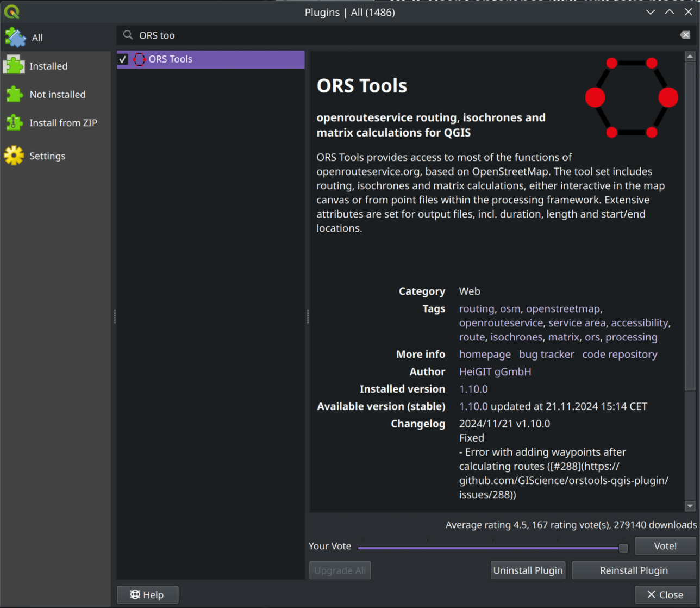
Task: Clear the plugin search field
Action: 685,35
